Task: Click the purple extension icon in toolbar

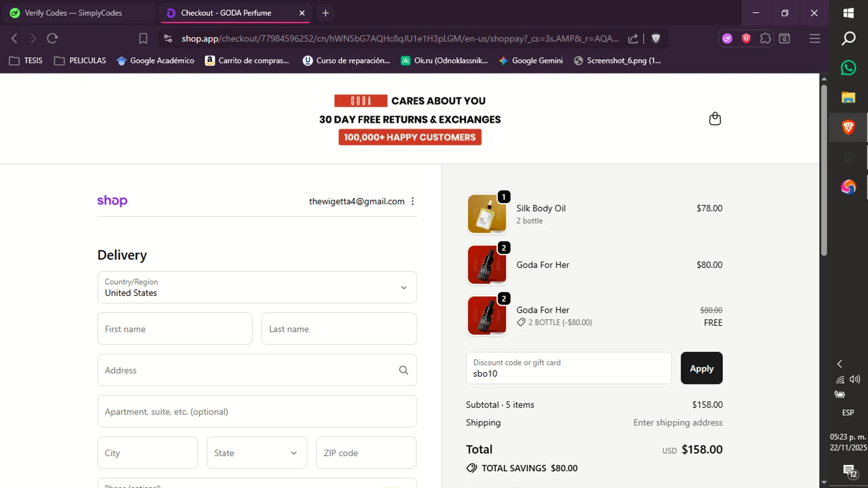Action: point(727,38)
